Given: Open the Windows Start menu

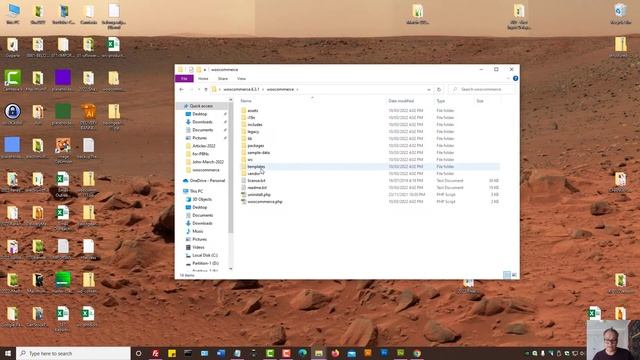Looking at the screenshot, I should [x=8, y=353].
